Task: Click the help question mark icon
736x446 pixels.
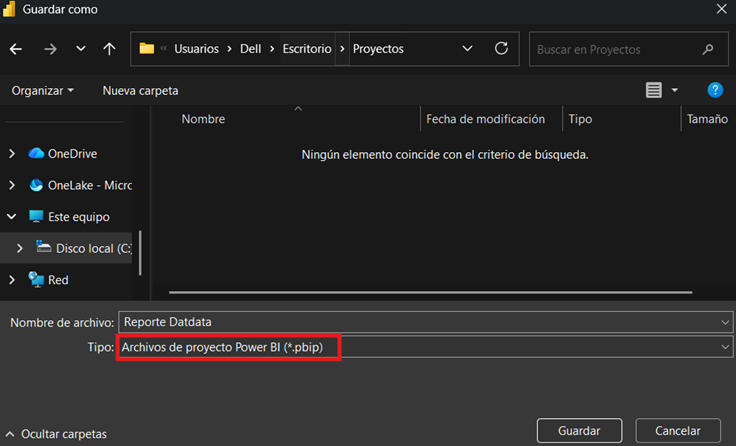Action: tap(715, 90)
